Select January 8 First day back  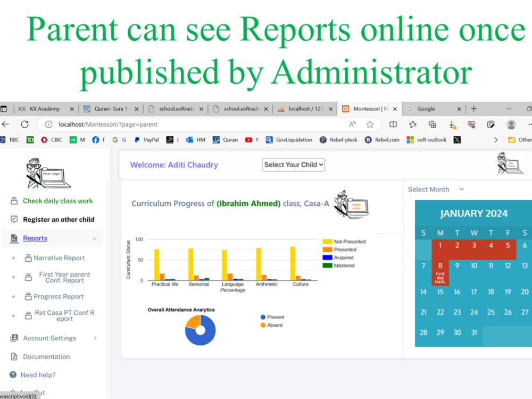click(440, 273)
